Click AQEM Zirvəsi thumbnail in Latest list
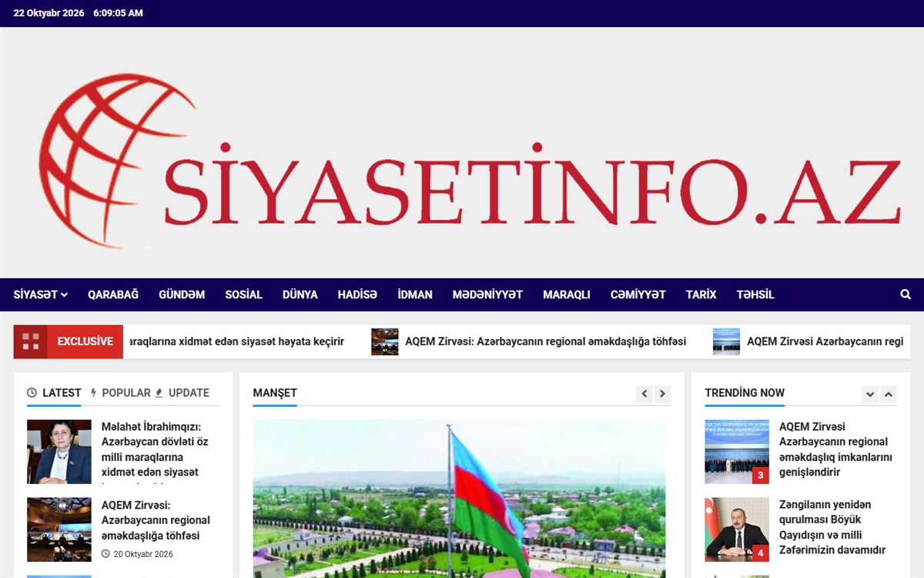The height and width of the screenshot is (578, 924). click(x=59, y=529)
